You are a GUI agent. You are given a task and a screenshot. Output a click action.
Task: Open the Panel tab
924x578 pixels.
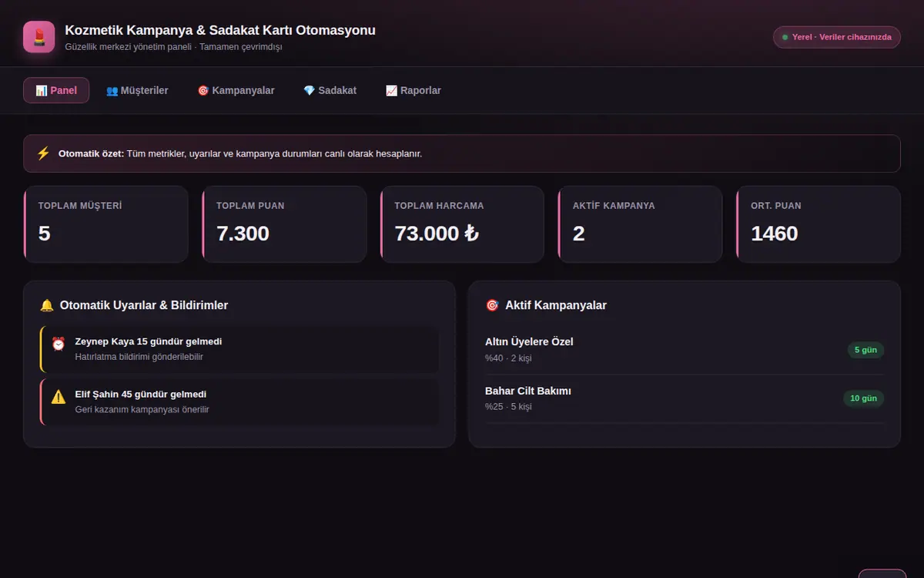(56, 90)
